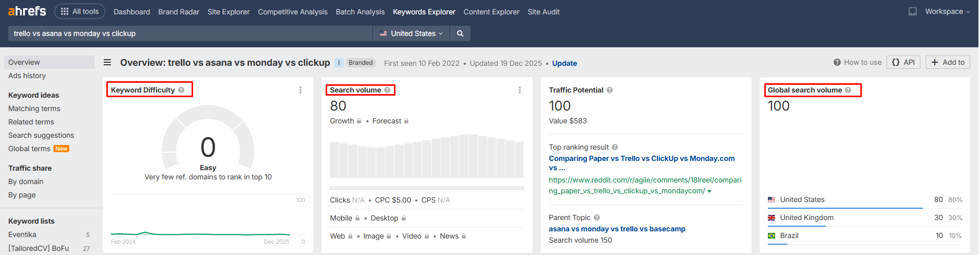Open Brand Radar
This screenshot has width=980, height=255.
(179, 12)
